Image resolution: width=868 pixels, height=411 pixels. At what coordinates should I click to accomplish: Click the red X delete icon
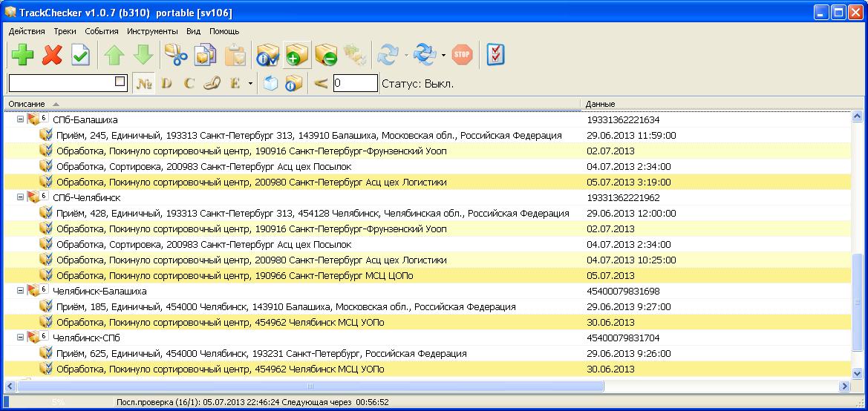click(x=51, y=55)
